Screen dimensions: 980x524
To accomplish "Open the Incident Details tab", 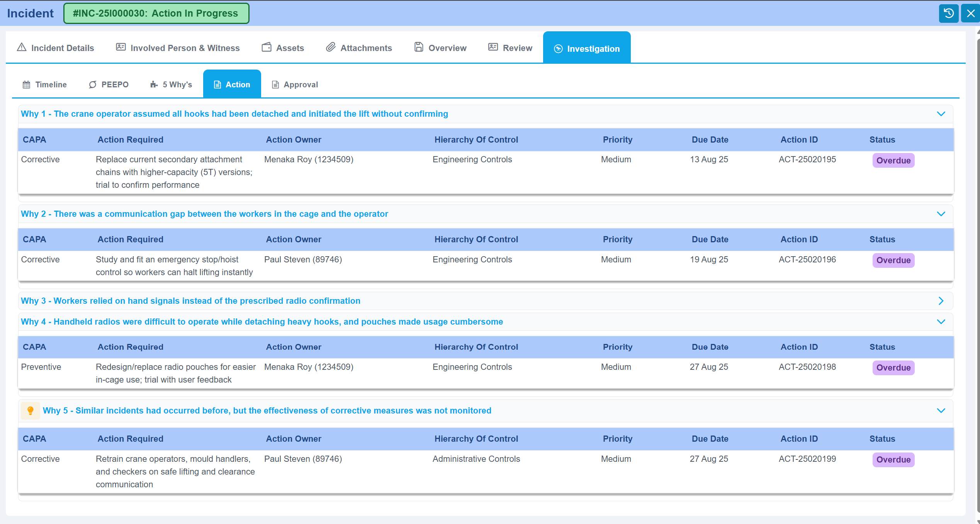I will click(55, 48).
